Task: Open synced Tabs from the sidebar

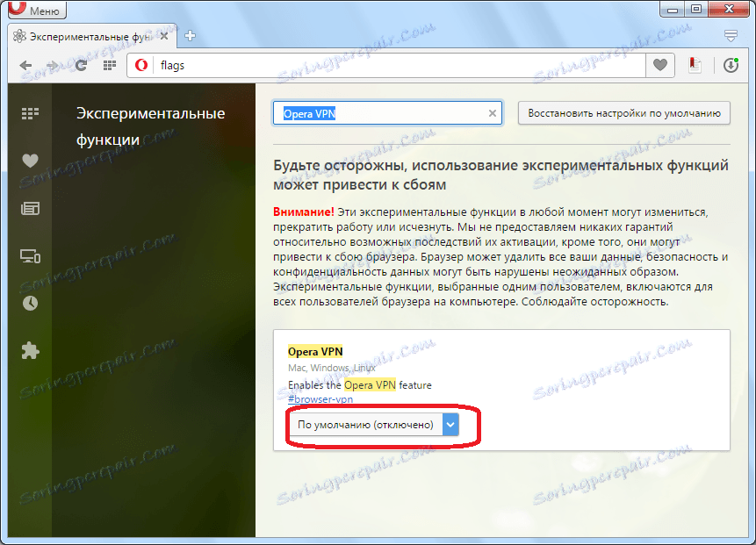Action: click(x=30, y=255)
